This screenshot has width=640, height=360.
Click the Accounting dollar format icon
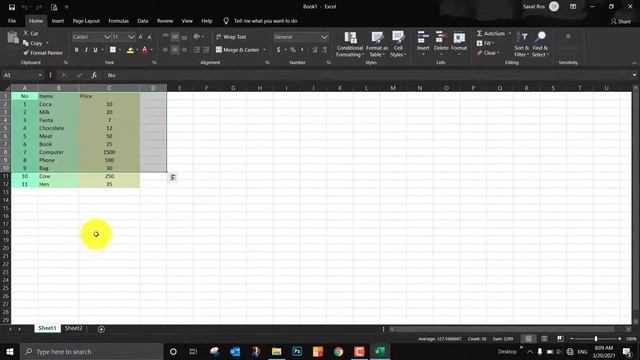(x=278, y=50)
